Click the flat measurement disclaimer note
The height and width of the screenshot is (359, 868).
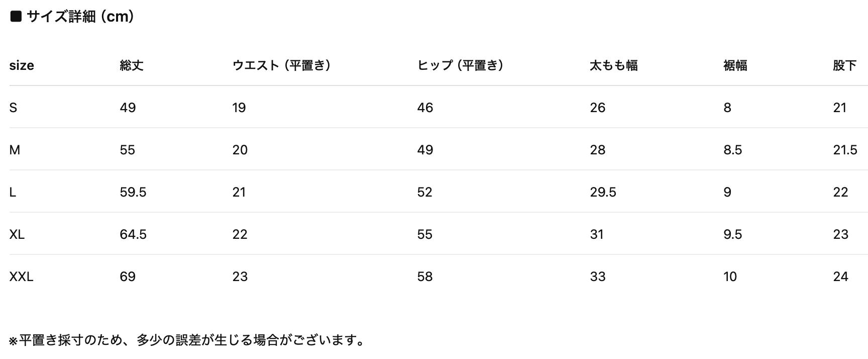[x=187, y=340]
